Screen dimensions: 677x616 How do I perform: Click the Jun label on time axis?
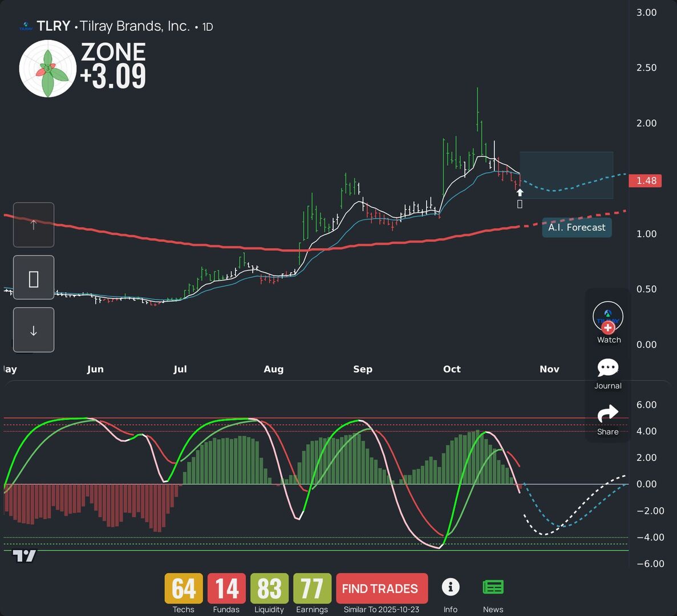click(x=95, y=369)
